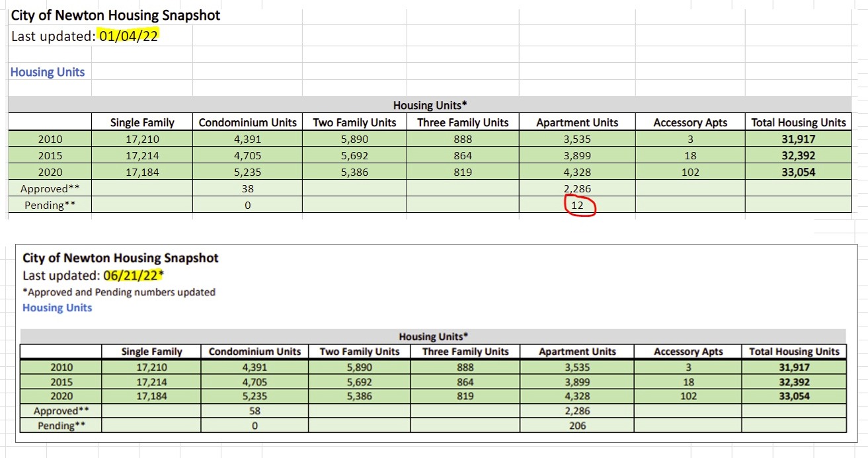Click Two Family Units header in 01/04/22 table

click(354, 122)
